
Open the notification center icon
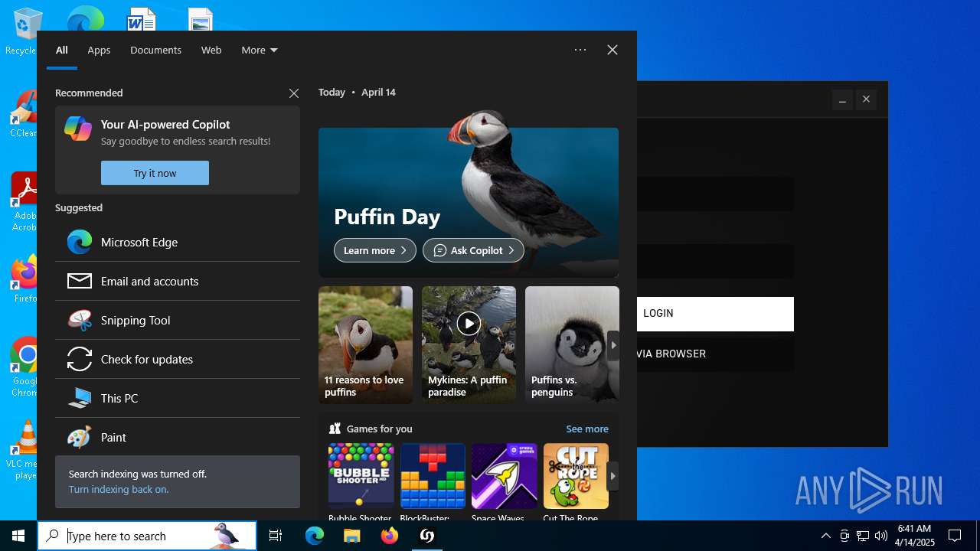955,536
